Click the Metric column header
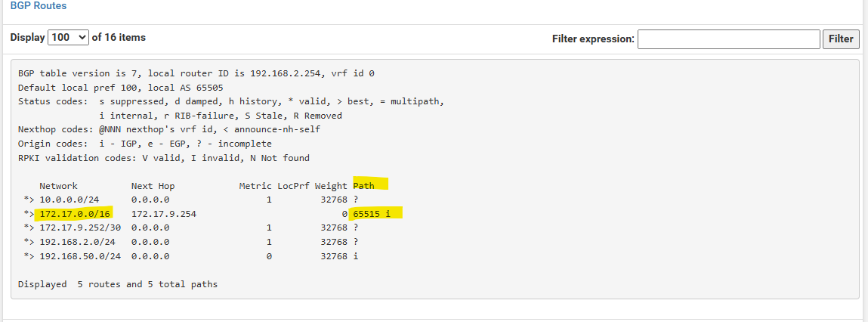Image resolution: width=868 pixels, height=322 pixels. [x=255, y=186]
